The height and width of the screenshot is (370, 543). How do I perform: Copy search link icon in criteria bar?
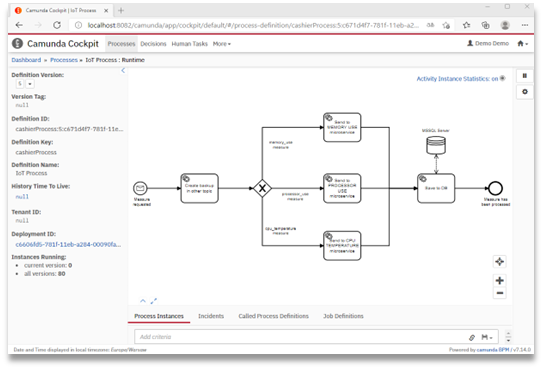coord(472,337)
